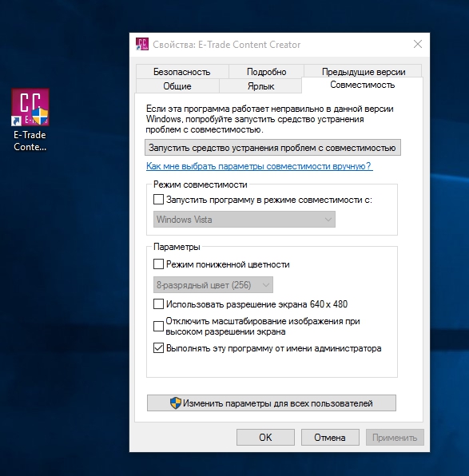The image size is (469, 476).
Task: Click the Применить button
Action: pos(395,437)
